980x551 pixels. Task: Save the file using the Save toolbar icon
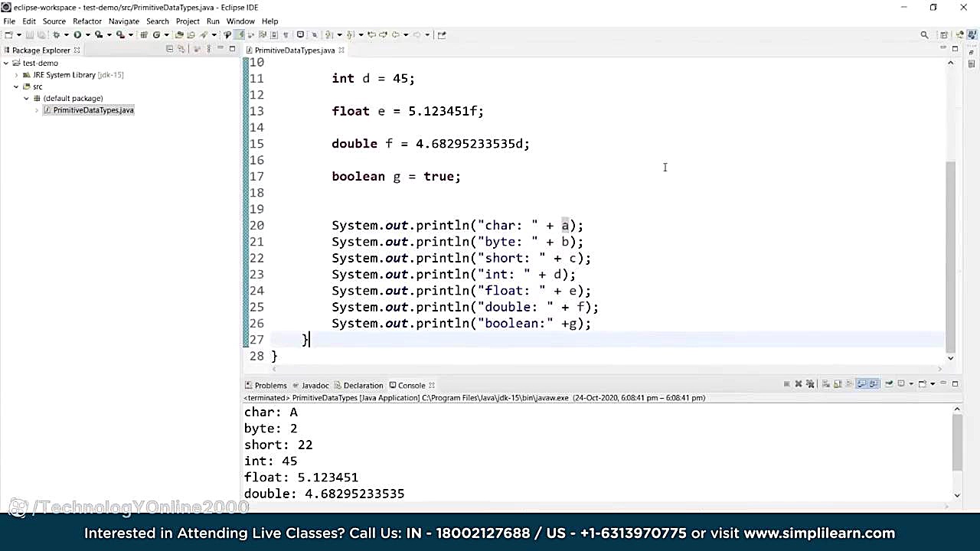point(31,34)
